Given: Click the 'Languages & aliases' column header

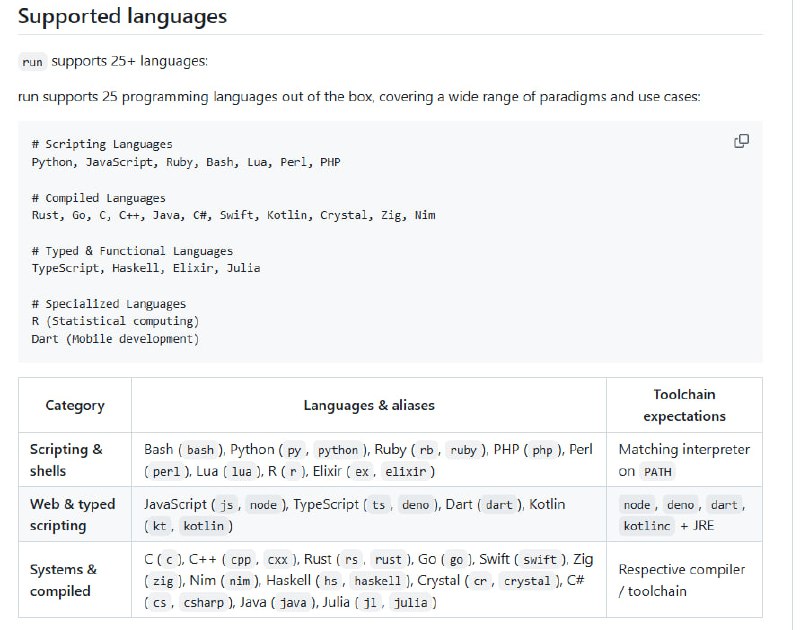Looking at the screenshot, I should coord(369,405).
